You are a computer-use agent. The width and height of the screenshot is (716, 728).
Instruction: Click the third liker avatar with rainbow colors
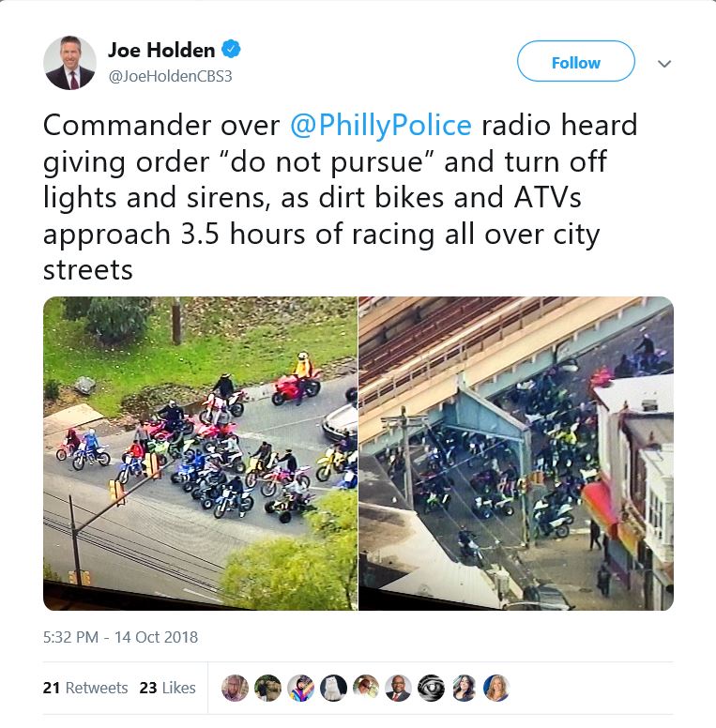point(300,688)
